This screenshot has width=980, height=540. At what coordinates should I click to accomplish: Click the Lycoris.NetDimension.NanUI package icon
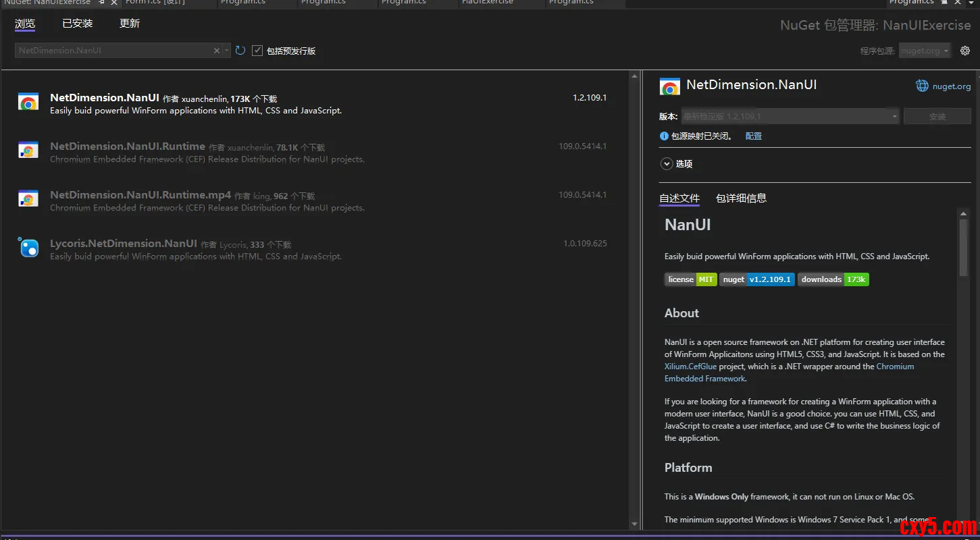[x=28, y=248]
